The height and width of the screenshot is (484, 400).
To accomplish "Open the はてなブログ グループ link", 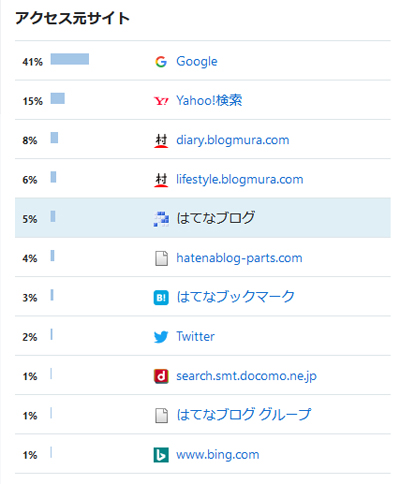I will (244, 415).
